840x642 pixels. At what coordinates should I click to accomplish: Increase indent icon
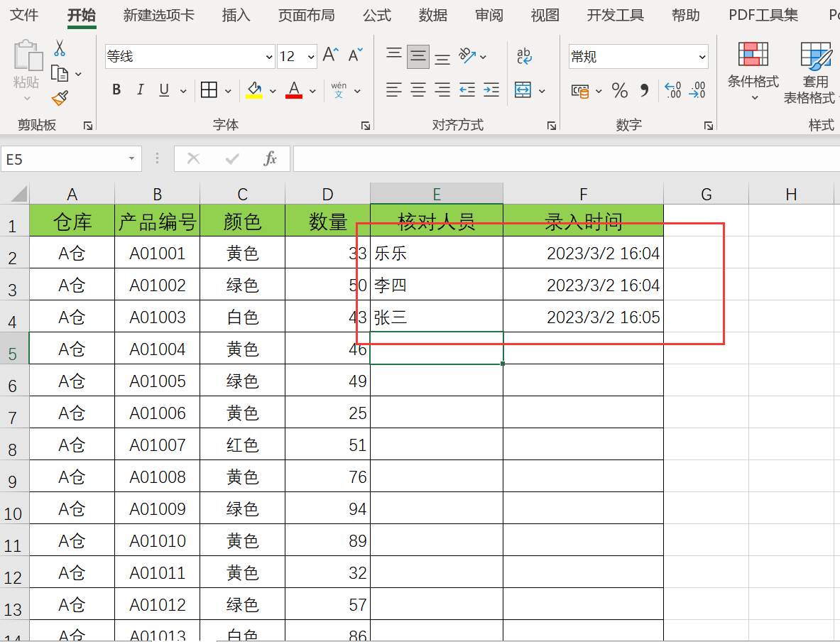point(491,90)
